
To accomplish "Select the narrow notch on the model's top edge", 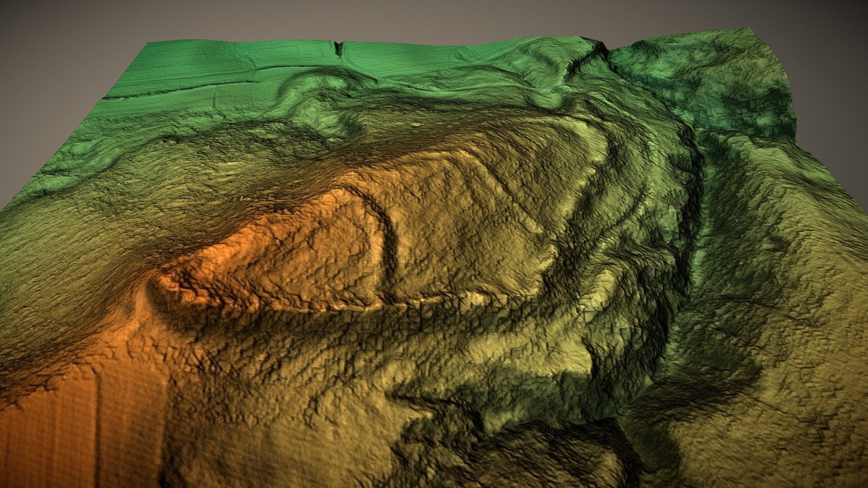I will point(340,49).
